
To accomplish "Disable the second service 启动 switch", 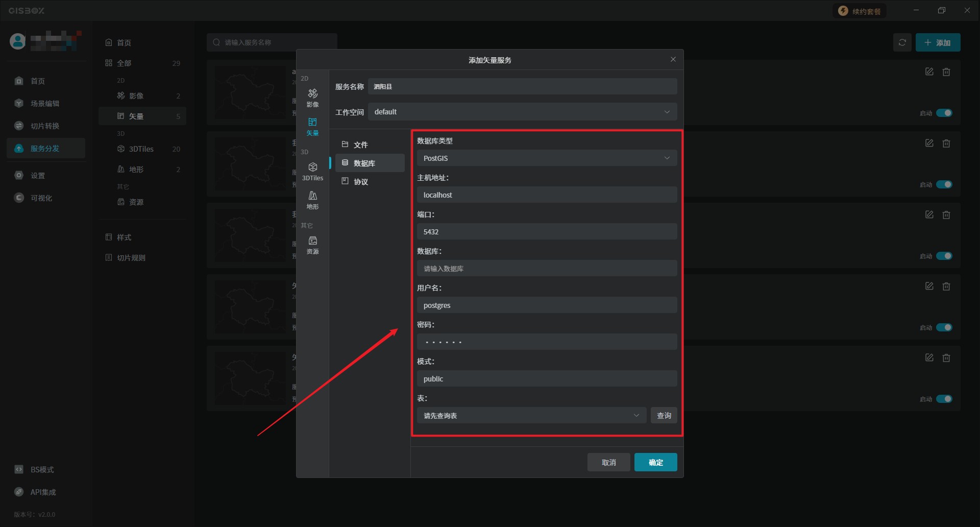I will 944,184.
